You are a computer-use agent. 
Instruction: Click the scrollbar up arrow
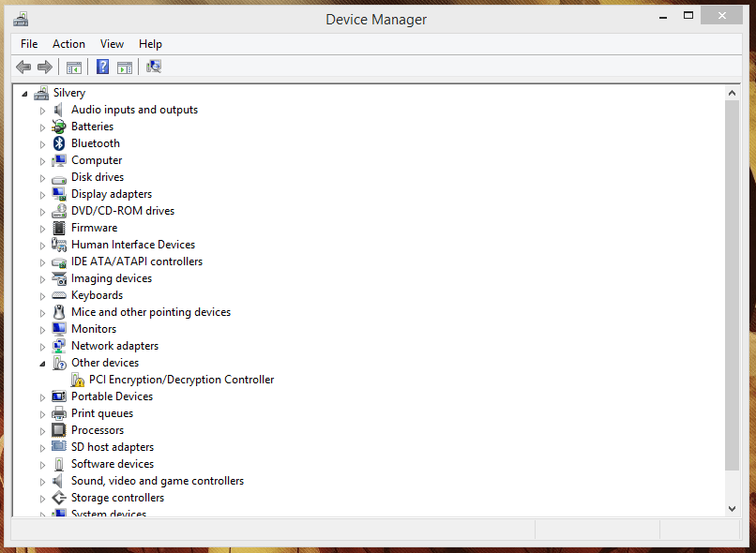[732, 93]
